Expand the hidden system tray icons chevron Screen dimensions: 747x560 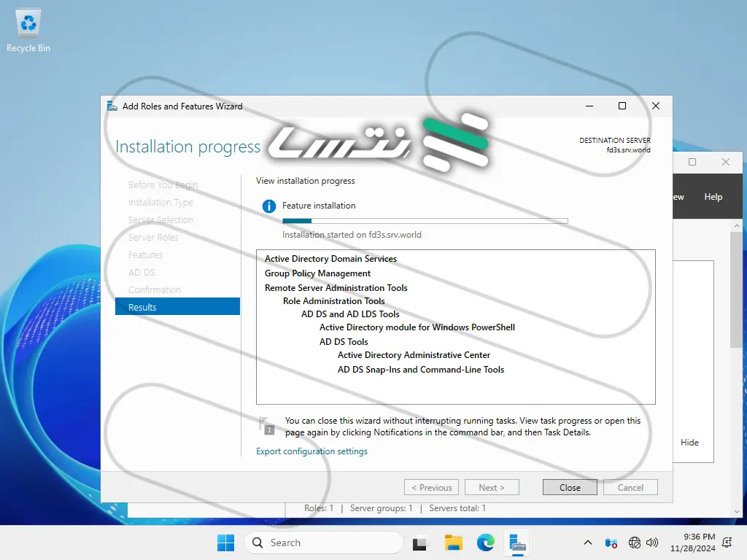click(588, 542)
